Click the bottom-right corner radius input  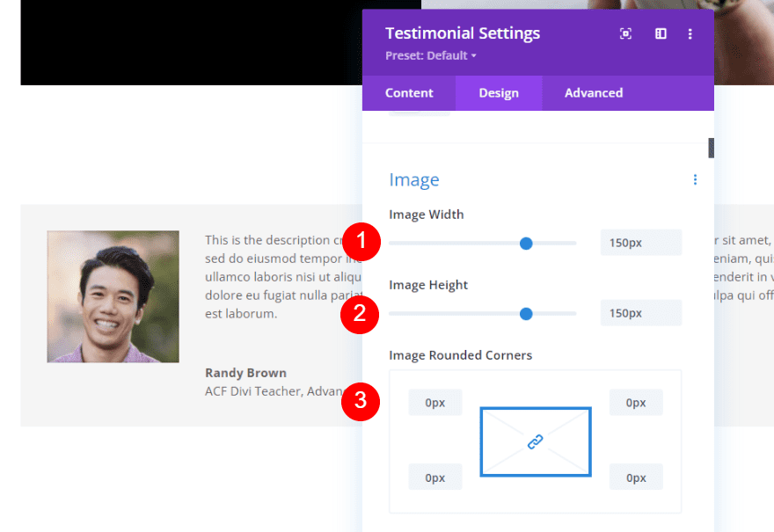pos(635,477)
